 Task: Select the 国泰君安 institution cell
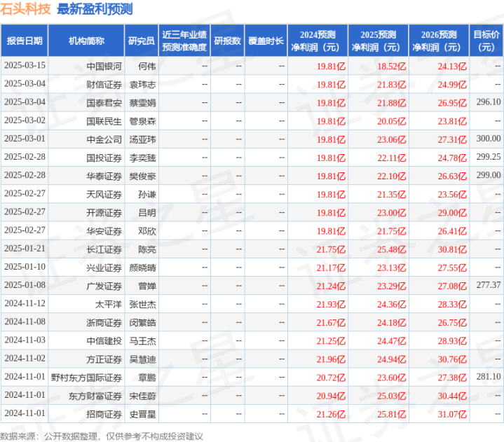(86, 103)
